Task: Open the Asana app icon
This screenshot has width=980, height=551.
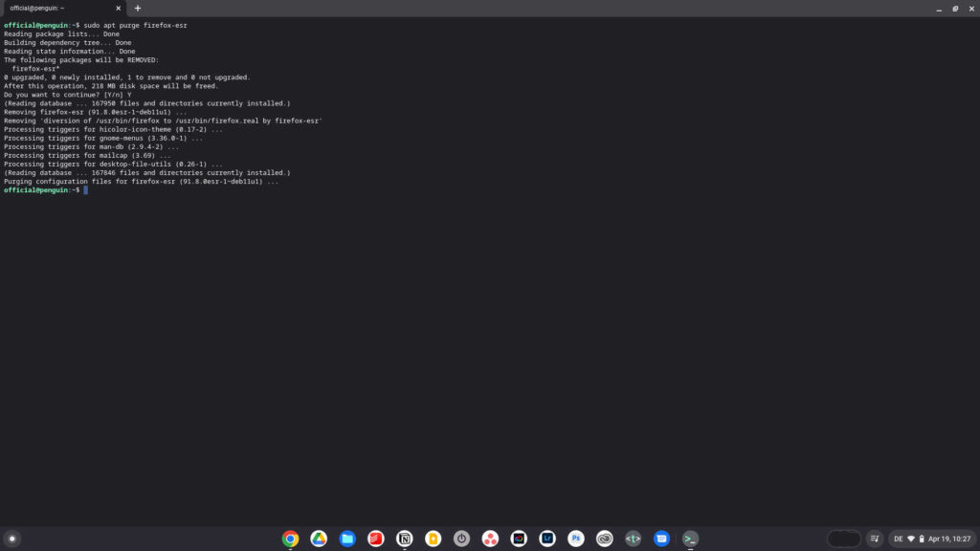Action: tap(490, 539)
